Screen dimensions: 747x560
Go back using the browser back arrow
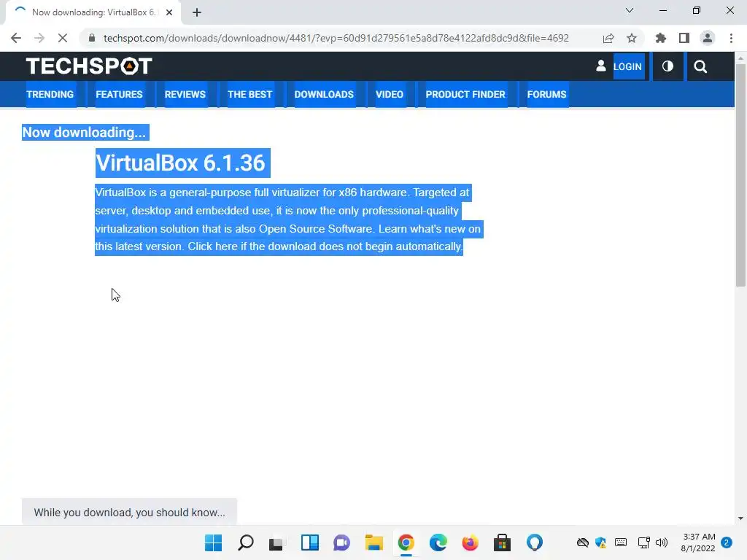16,38
